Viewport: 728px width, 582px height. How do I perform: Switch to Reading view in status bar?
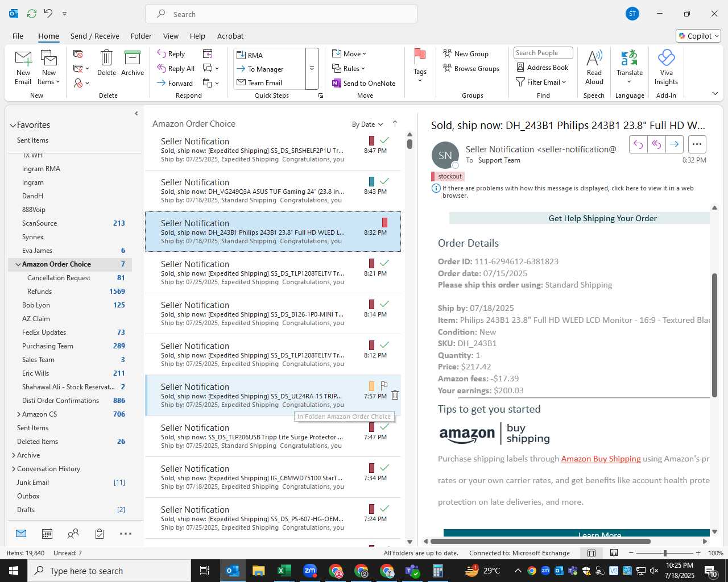pos(614,553)
